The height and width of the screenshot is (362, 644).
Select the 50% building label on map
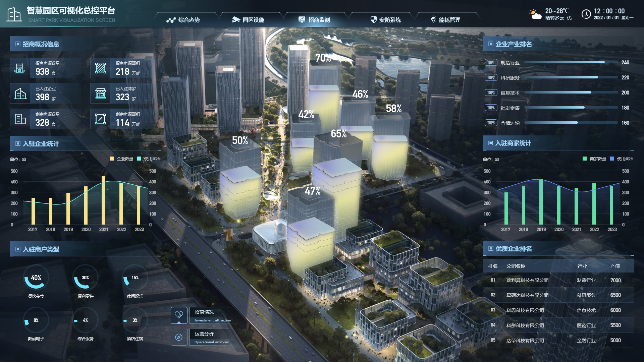click(x=240, y=140)
